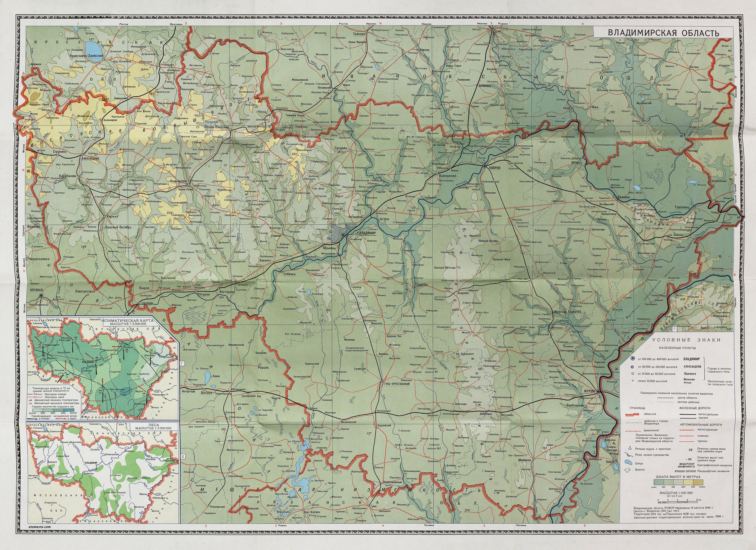Click the "Гаврилов Посад" town label

(x=295, y=116)
